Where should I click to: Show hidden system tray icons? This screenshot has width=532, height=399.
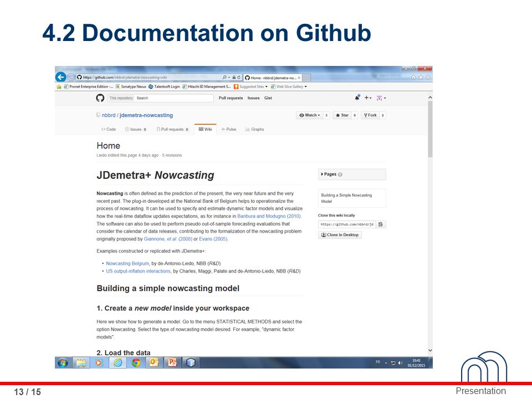[386, 363]
